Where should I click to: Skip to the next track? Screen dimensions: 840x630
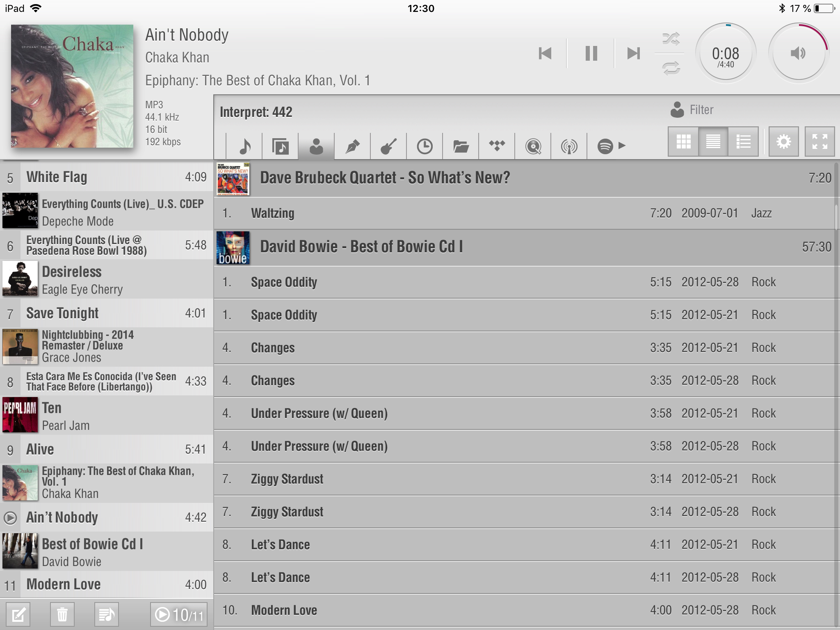coord(634,53)
